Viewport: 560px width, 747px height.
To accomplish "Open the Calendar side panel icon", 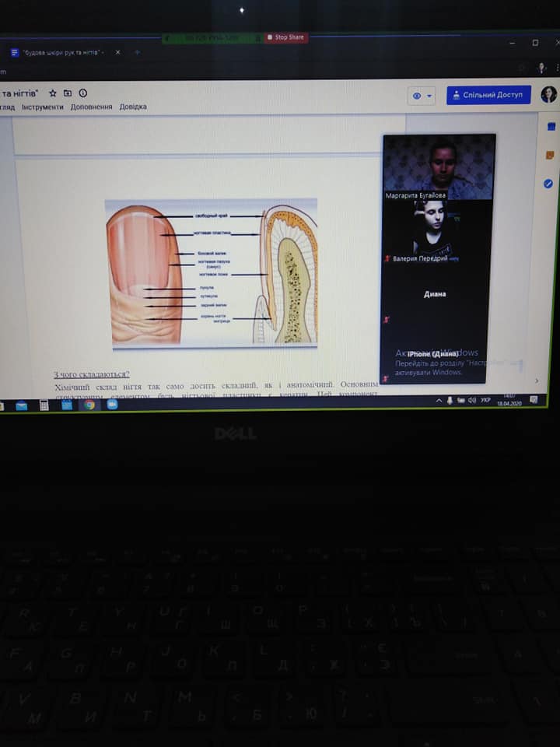I will (x=551, y=126).
